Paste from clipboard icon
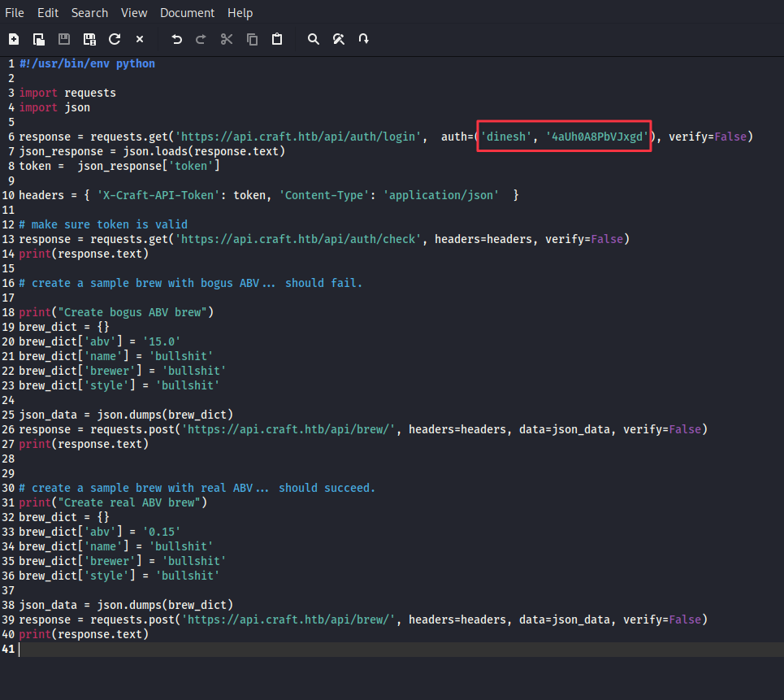Viewport: 784px width, 700px height. click(277, 39)
